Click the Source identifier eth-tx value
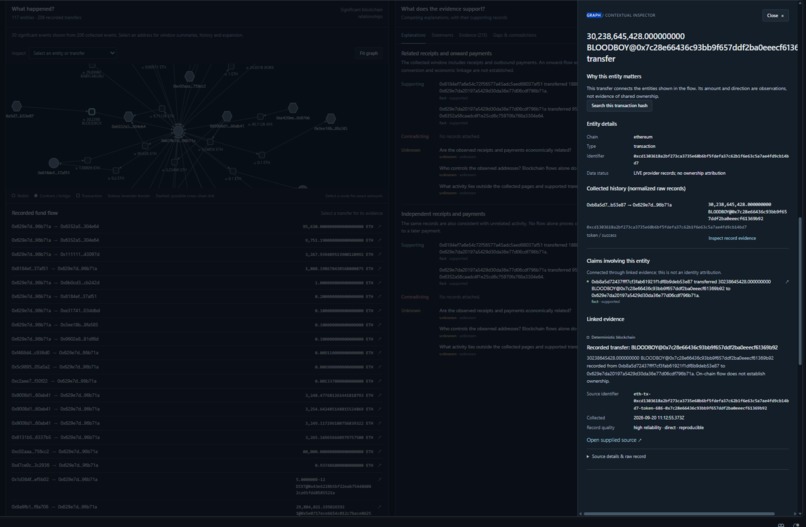This screenshot has height=527, width=806. (710, 401)
